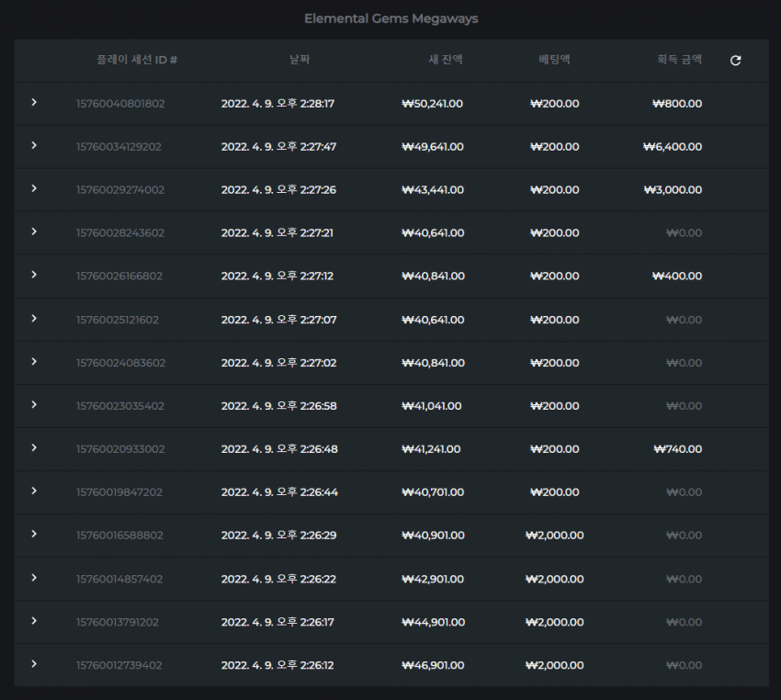Click the balance ₩49,641.00

[433, 147]
